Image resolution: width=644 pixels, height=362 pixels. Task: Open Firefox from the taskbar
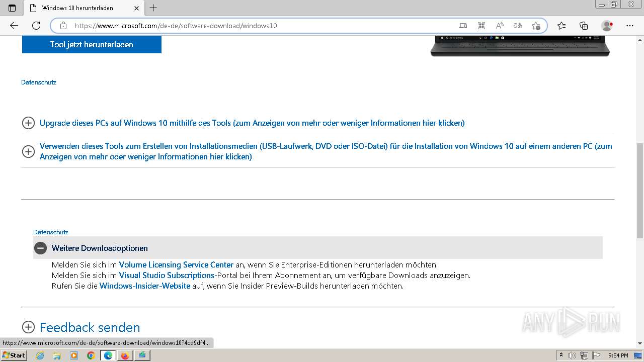pos(125,355)
